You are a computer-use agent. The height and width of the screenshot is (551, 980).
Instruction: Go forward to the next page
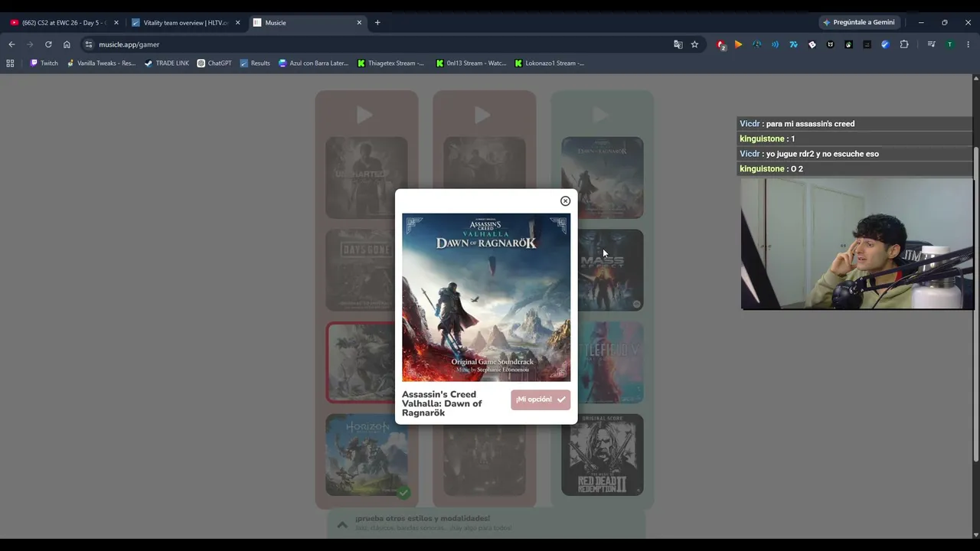pyautogui.click(x=30, y=44)
